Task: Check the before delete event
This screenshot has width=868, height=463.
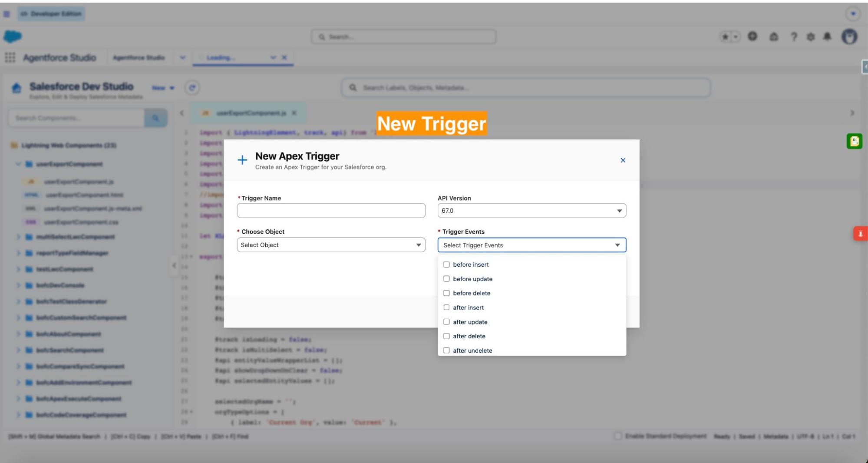Action: click(x=446, y=293)
